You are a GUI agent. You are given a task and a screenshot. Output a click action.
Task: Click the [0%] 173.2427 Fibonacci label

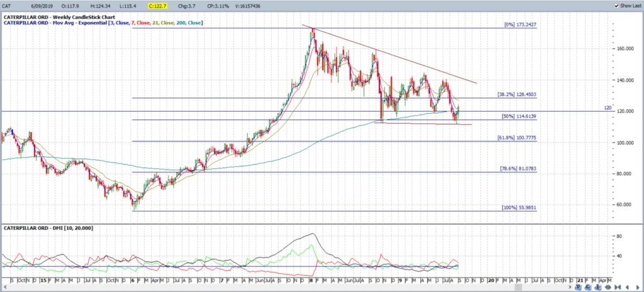[x=520, y=24]
